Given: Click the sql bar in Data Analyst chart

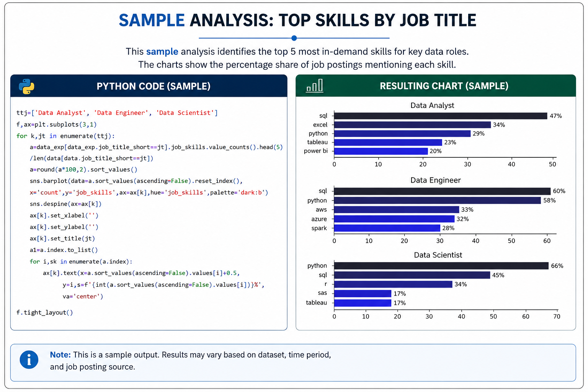Looking at the screenshot, I should click(441, 116).
